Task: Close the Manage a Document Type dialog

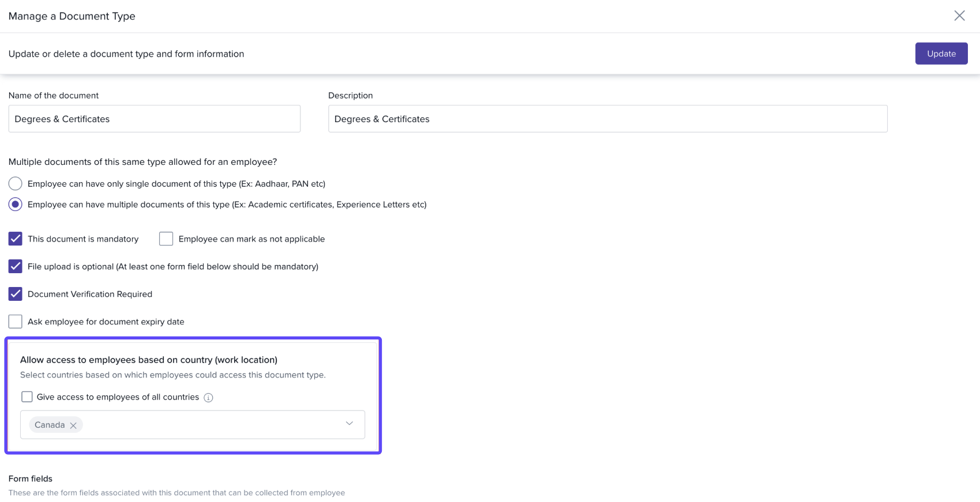Action: [959, 16]
